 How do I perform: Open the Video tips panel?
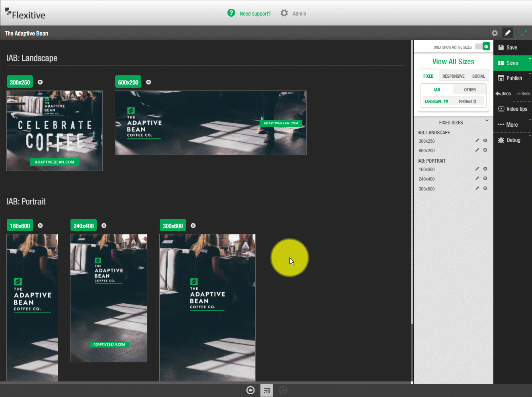(512, 109)
